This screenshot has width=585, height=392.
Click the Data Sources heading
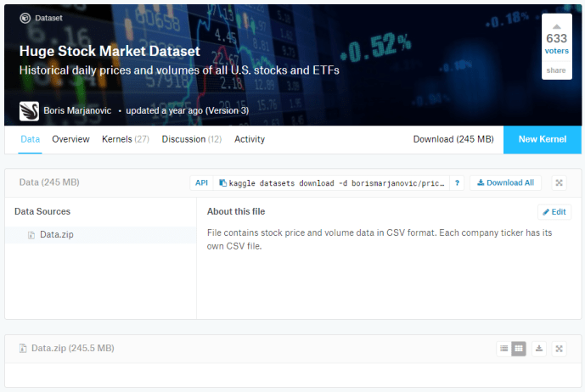click(42, 211)
